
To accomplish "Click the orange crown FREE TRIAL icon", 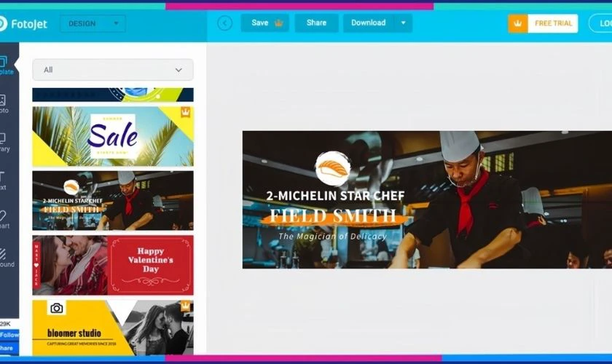I will (518, 23).
